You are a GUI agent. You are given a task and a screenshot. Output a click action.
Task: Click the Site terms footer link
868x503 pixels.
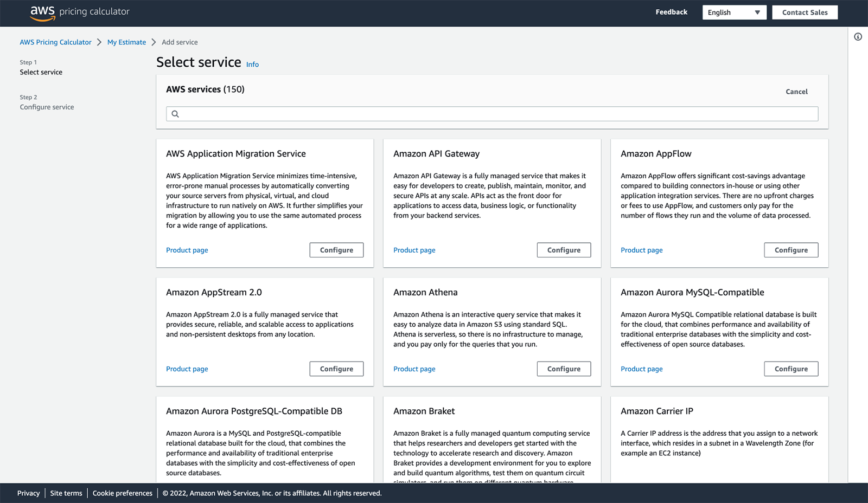click(66, 493)
